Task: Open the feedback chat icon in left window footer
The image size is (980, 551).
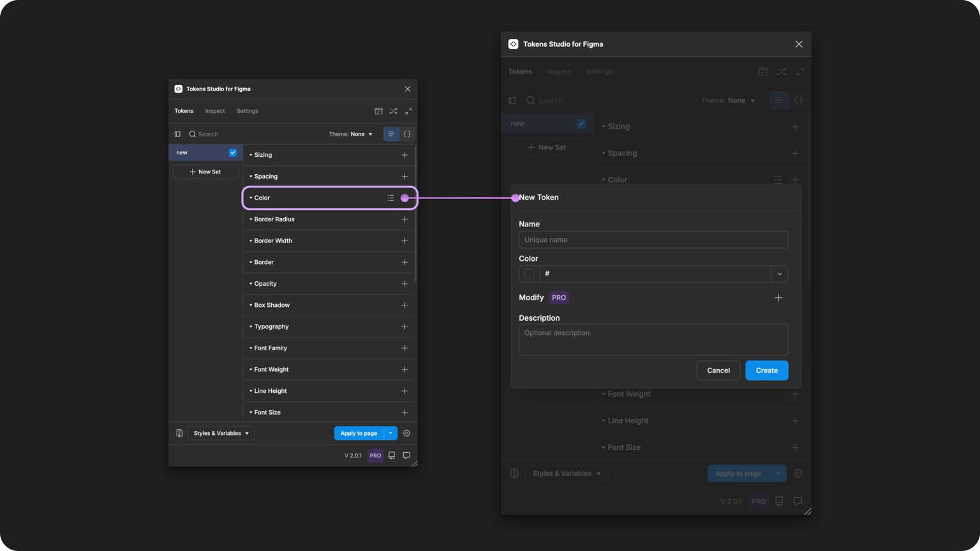Action: pyautogui.click(x=406, y=456)
